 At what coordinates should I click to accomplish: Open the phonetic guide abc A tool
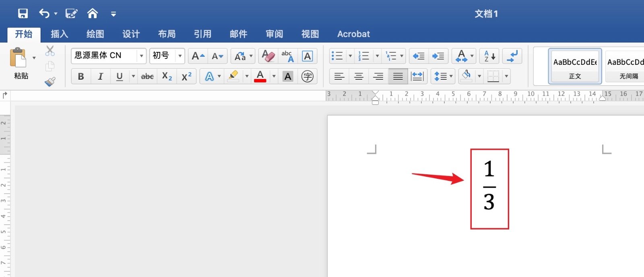287,56
